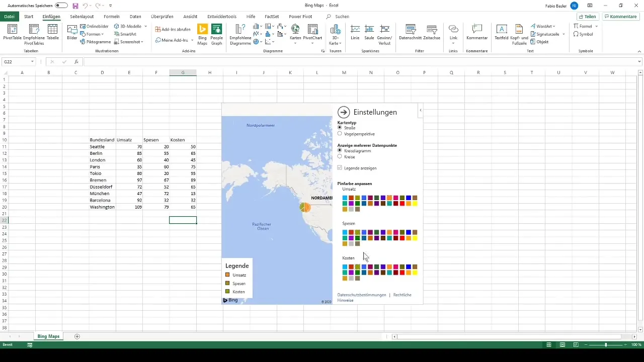
Task: Insert a Textfeld
Action: click(501, 33)
